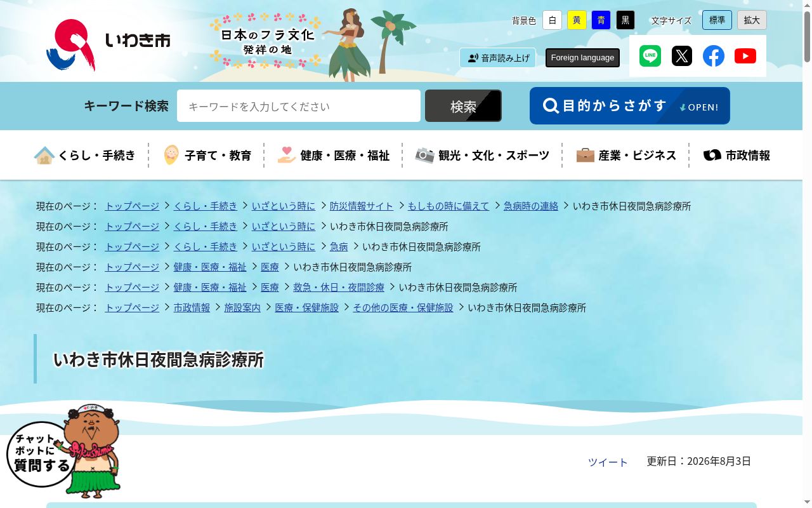Open the YouTube social icon
The height and width of the screenshot is (508, 812).
tap(745, 56)
